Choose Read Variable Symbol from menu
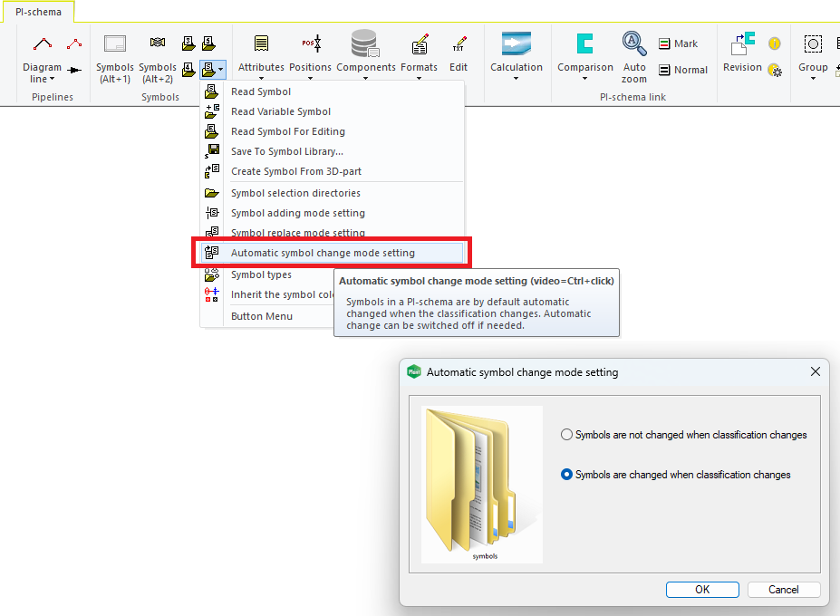The width and height of the screenshot is (840, 616). pos(280,111)
